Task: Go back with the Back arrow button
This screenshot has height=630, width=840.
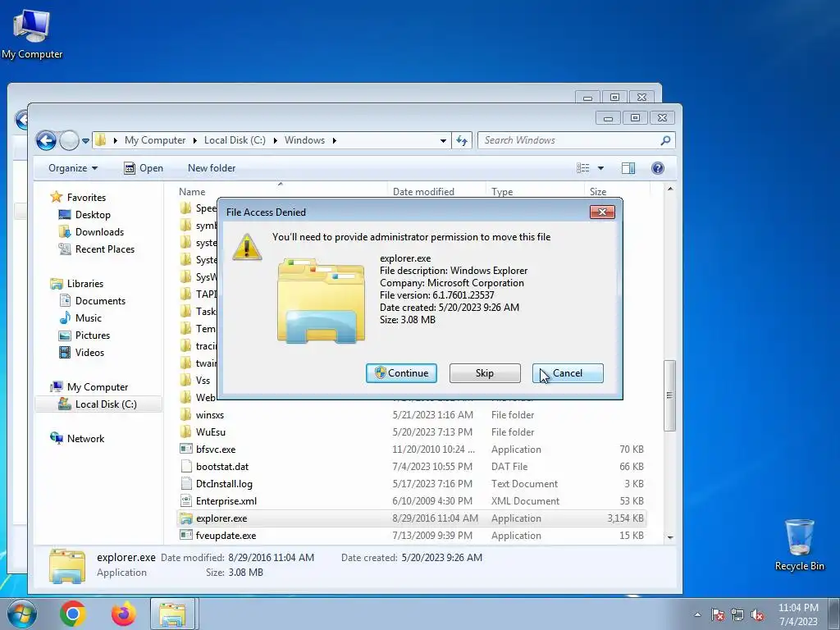Action: (46, 140)
